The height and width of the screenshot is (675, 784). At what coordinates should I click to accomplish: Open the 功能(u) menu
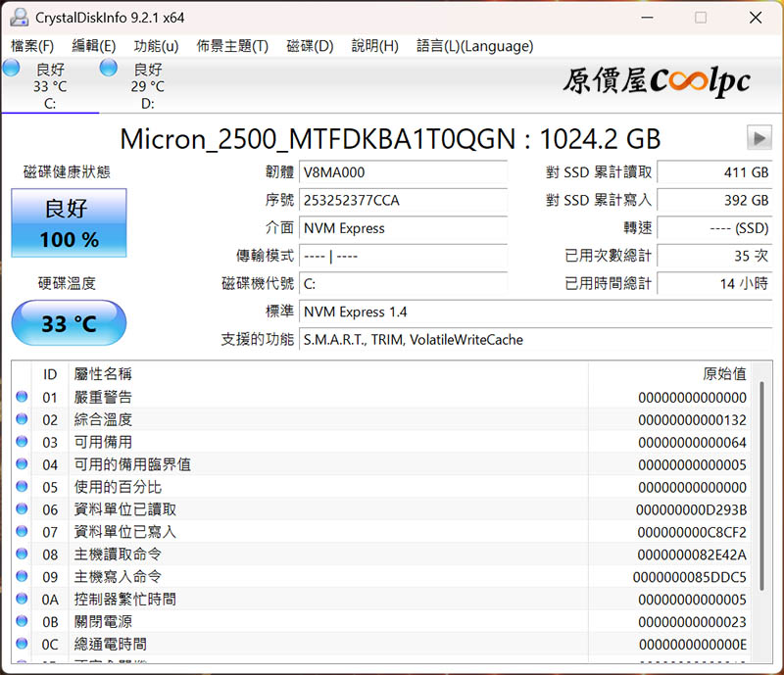pyautogui.click(x=156, y=46)
